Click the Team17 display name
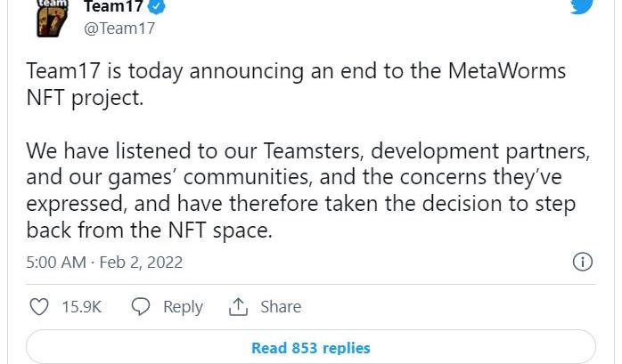This screenshot has height=364, width=622. pos(113,8)
